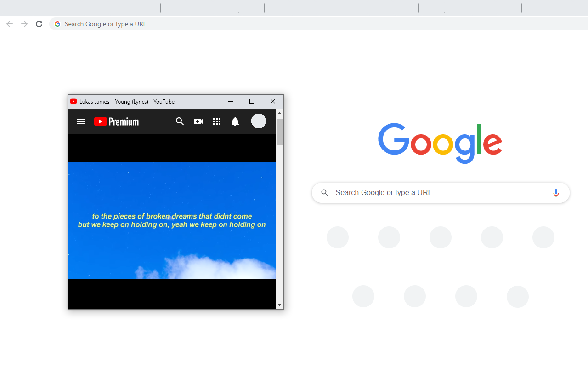Click the scroll up arrow in YouTube window
This screenshot has width=588, height=368.
279,113
